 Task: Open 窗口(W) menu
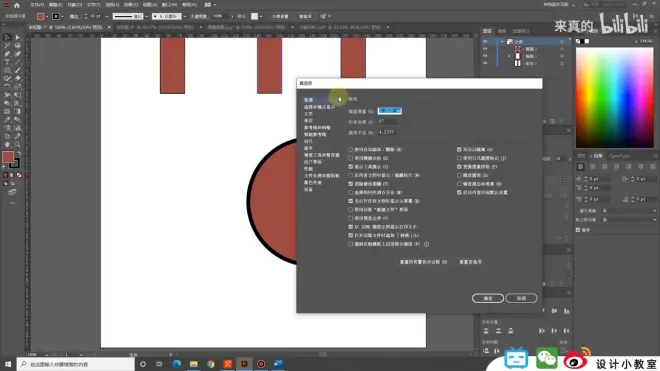[x=169, y=5]
